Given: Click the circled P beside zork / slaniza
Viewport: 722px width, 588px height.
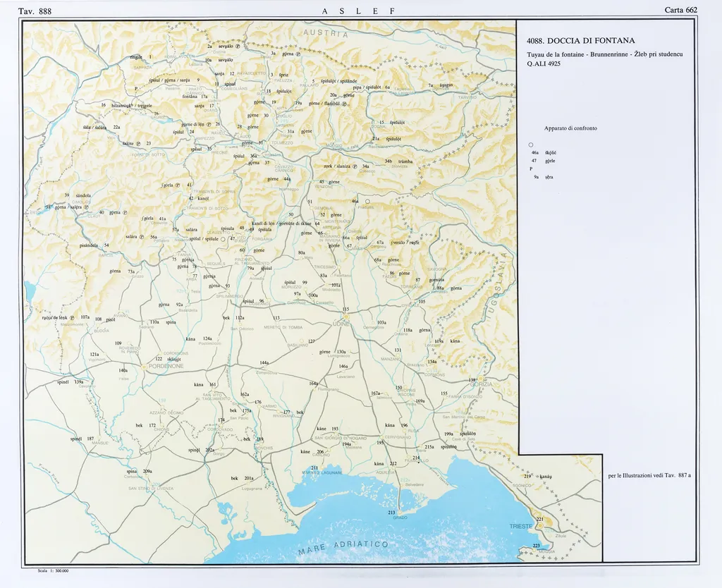Looking at the screenshot, I should coord(356,166).
